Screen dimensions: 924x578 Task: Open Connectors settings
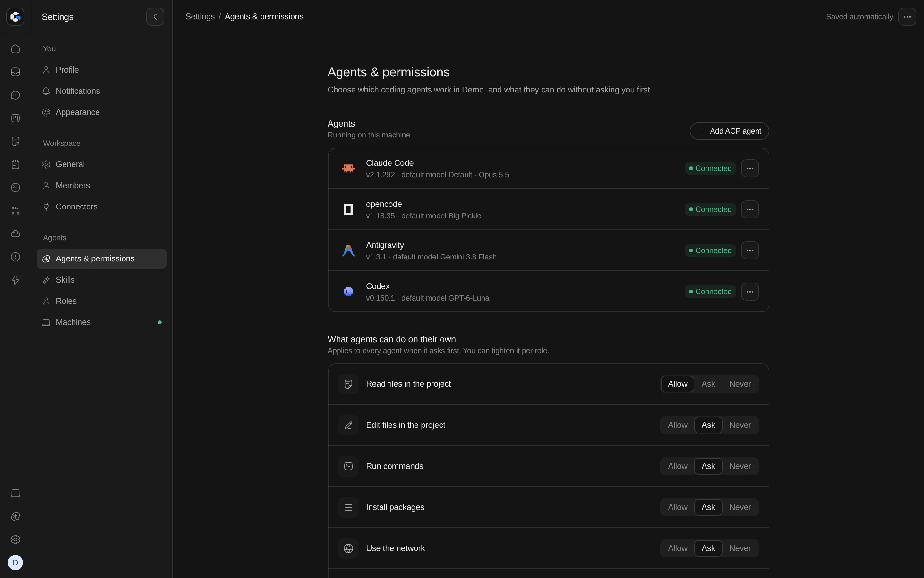click(102, 207)
